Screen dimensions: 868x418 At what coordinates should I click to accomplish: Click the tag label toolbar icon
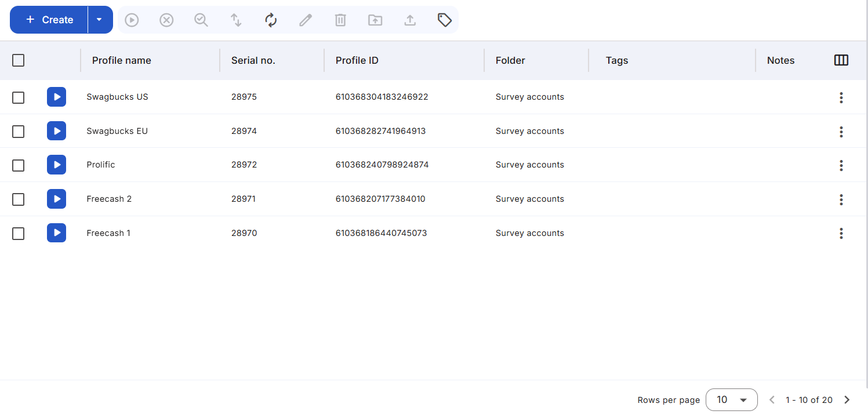tap(445, 20)
